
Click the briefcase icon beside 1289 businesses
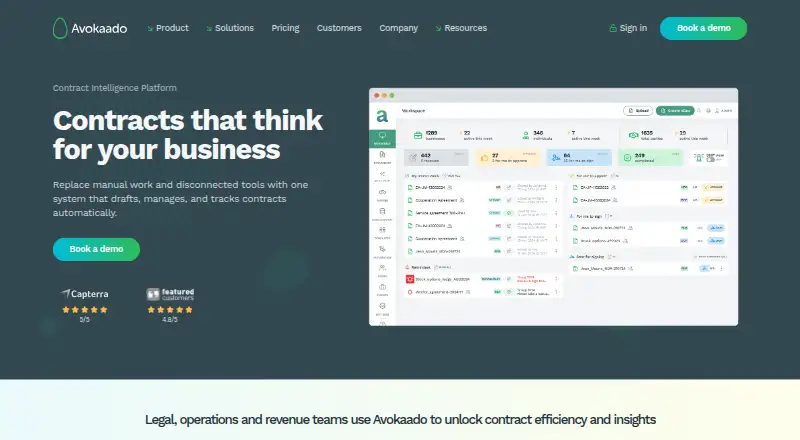pyautogui.click(x=418, y=135)
